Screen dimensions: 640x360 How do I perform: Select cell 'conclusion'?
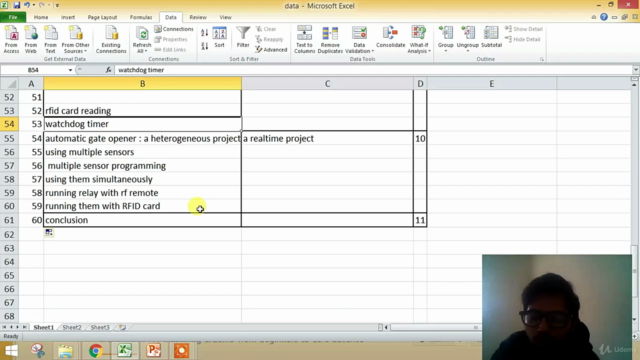coord(142,220)
